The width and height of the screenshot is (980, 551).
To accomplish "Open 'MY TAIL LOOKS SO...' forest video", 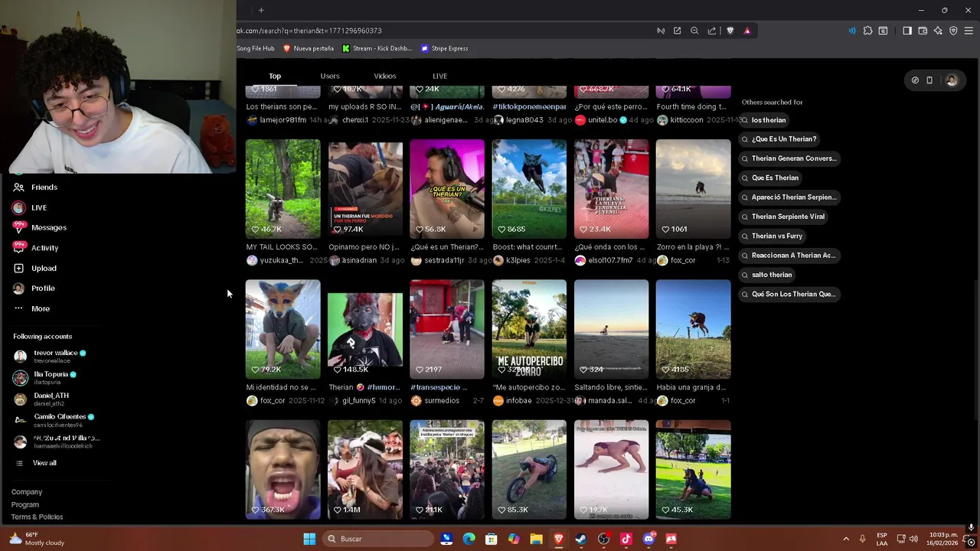I will coord(283,189).
